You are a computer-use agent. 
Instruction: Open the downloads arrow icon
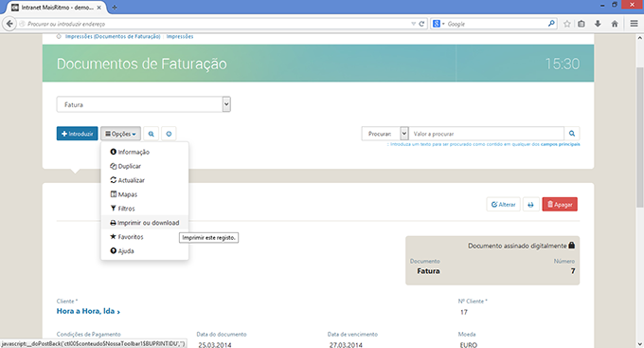point(598,24)
